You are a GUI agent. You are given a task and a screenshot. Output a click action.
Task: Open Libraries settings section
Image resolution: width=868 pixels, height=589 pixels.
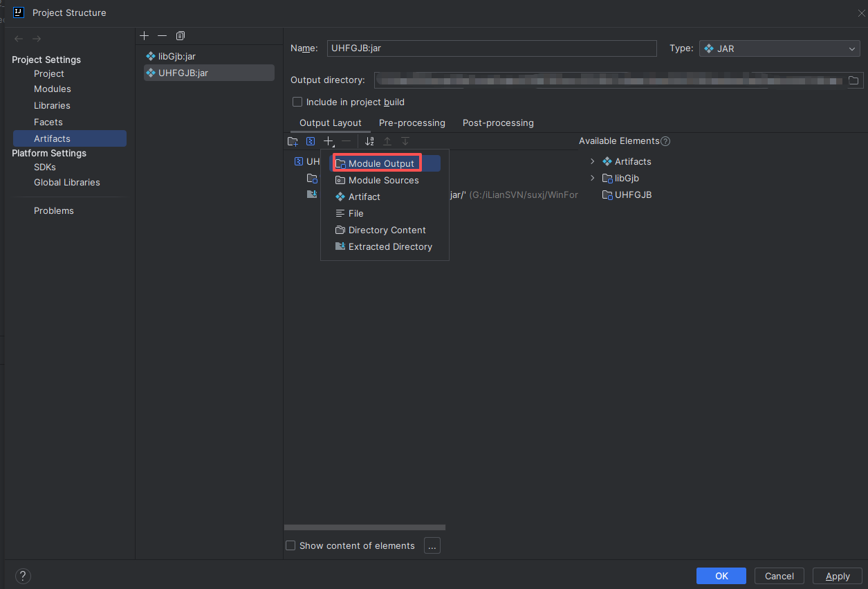(52, 105)
